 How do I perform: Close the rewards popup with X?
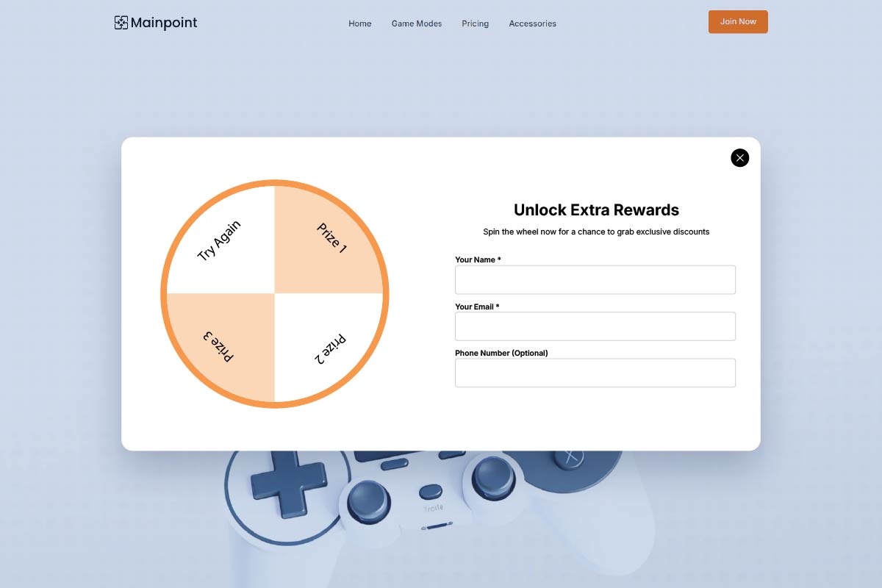click(739, 158)
